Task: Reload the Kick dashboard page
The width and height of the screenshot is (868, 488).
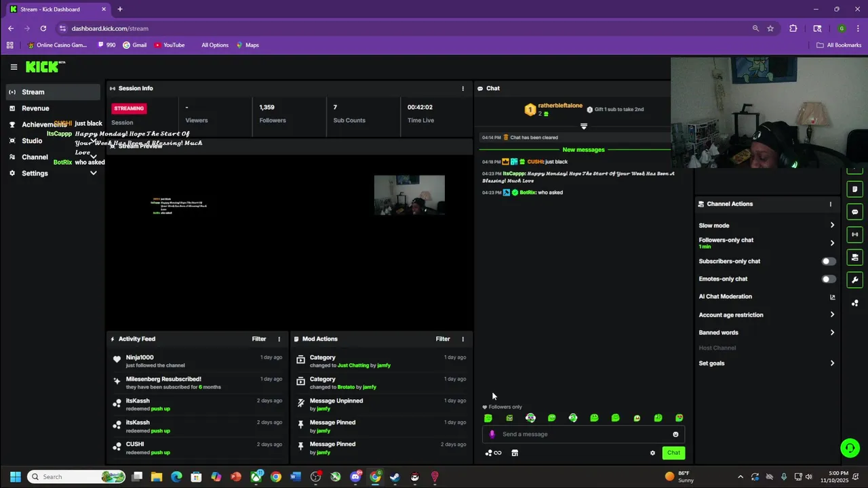Action: point(43,28)
